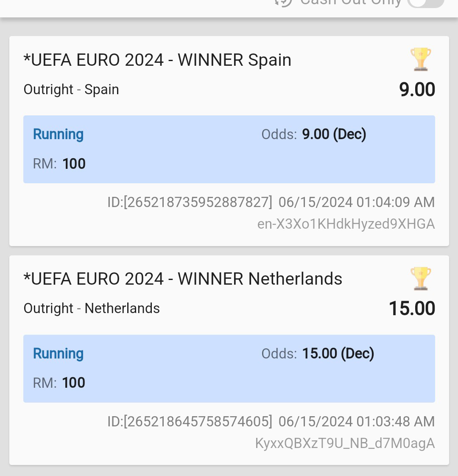Screen dimensions: 458x476
Task: Click the bold 9.00 odds for Spain
Action: point(417,90)
